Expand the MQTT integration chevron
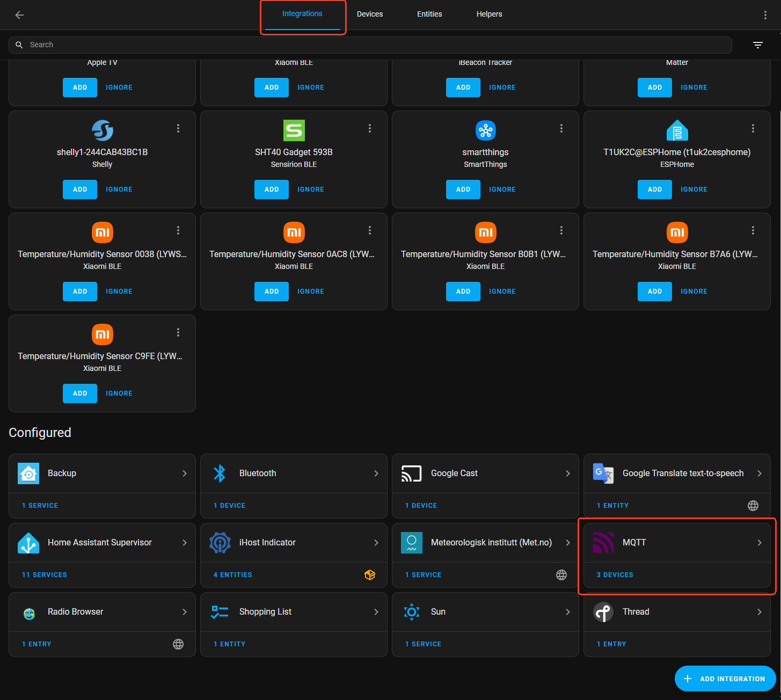781x700 pixels. click(760, 543)
